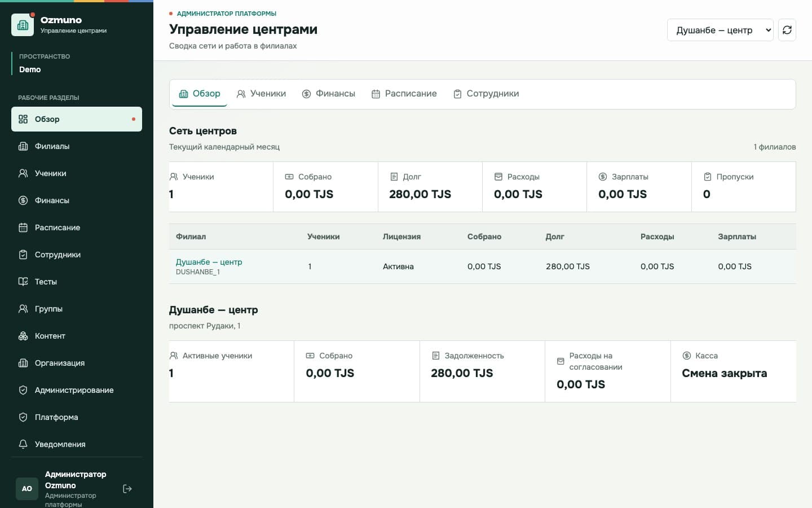Open Платформа in the sidebar

coord(77,417)
